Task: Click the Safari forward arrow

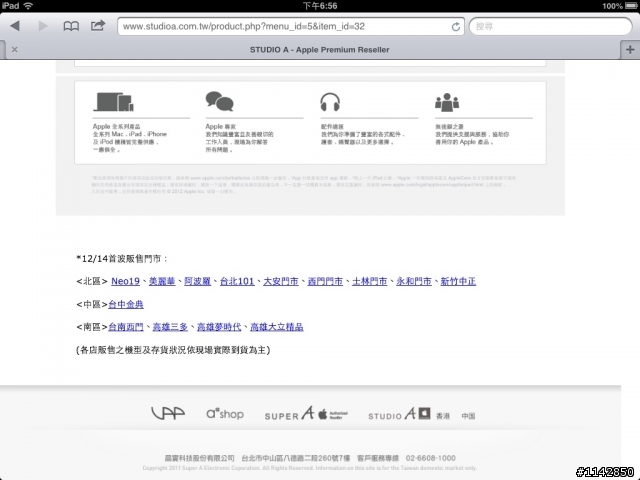Action: [x=43, y=26]
